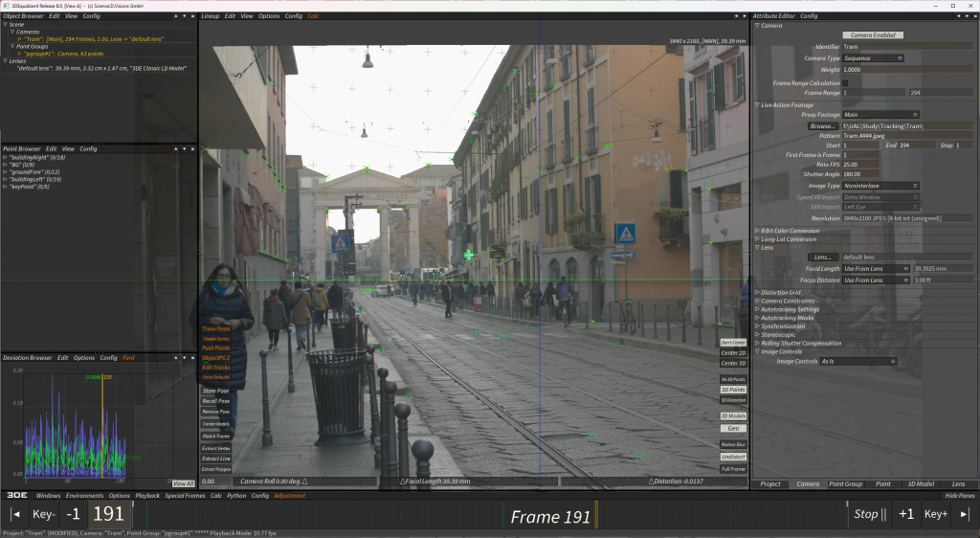
Task: Click the Store Pose button
Action: click(216, 391)
